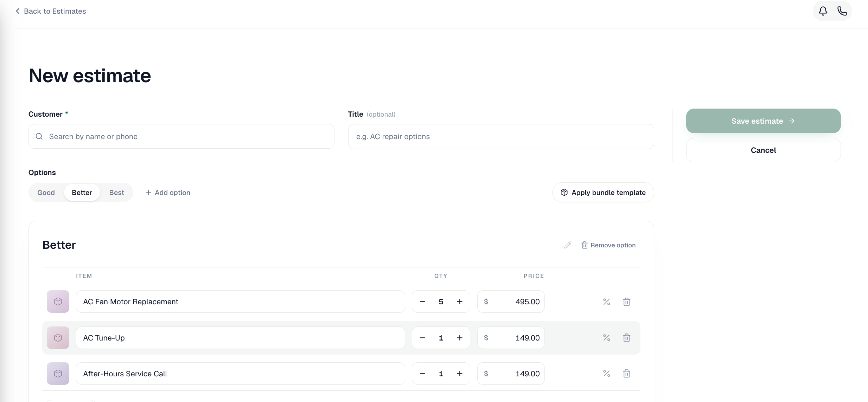Image resolution: width=868 pixels, height=402 pixels.
Task: Switch to the Best option tab
Action: 117,193
